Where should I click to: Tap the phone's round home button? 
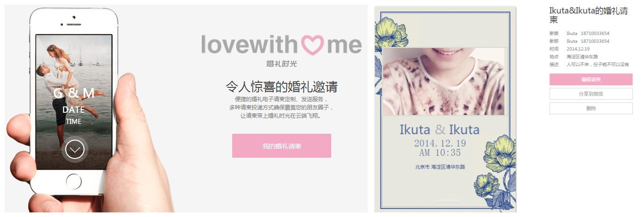click(x=74, y=182)
